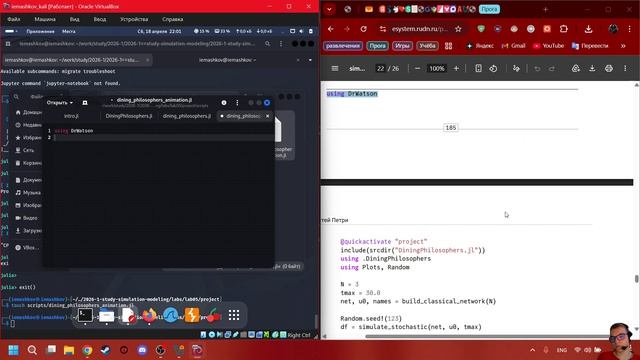Image resolution: width=640 pixels, height=360 pixels.
Task: Open the Ввод menu in VirtualBox
Action: tap(100, 19)
